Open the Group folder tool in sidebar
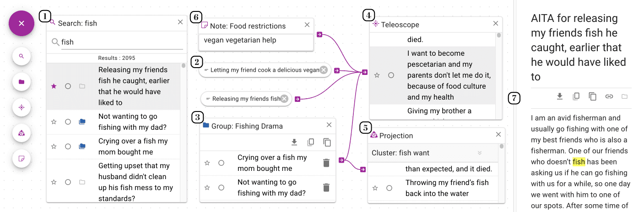This screenshot has height=212, width=644. pyautogui.click(x=22, y=82)
